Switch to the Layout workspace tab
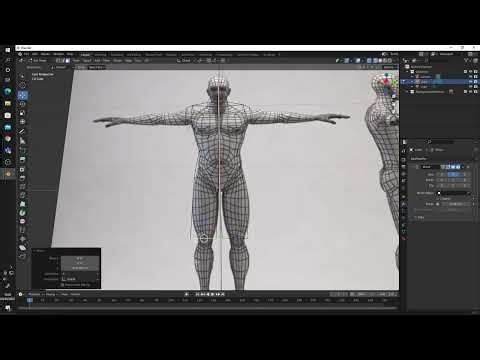The width and height of the screenshot is (480, 360). click(x=85, y=55)
